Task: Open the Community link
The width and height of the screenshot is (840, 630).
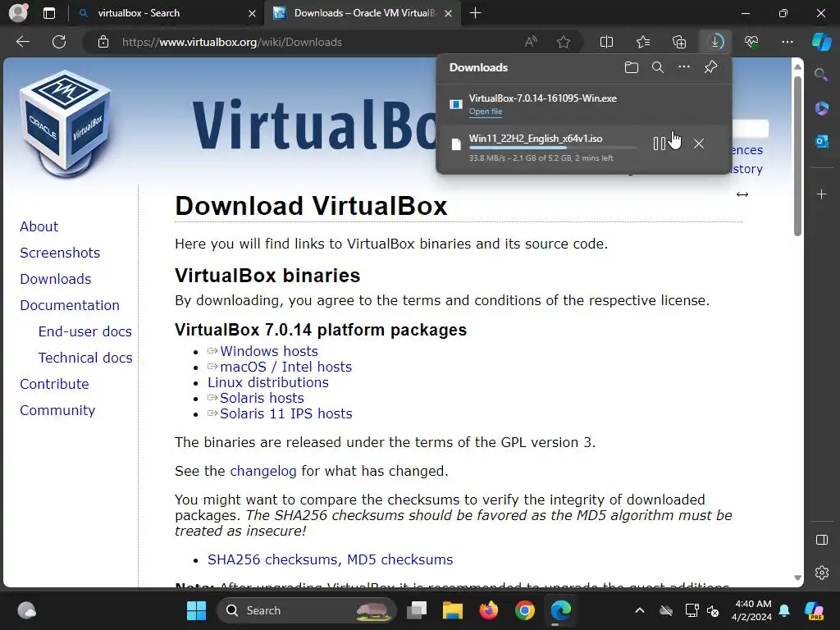Action: tap(57, 410)
